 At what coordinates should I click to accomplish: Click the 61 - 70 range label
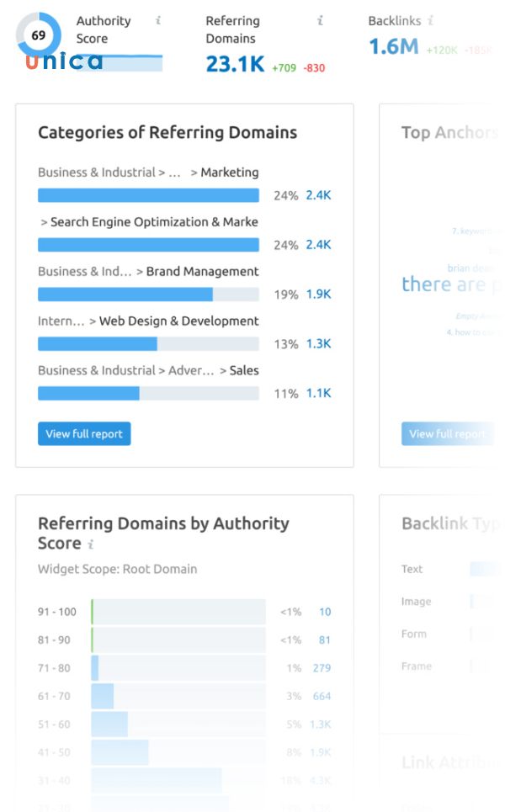coord(54,696)
